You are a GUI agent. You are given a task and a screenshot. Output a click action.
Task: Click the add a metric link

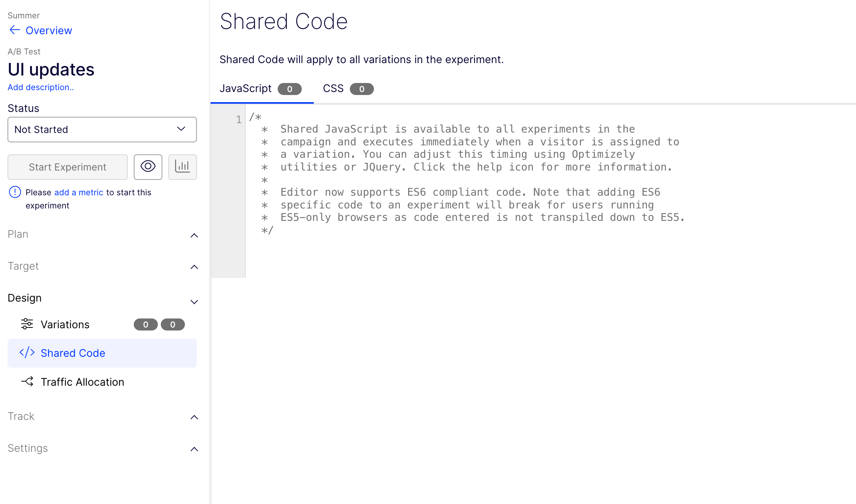79,192
